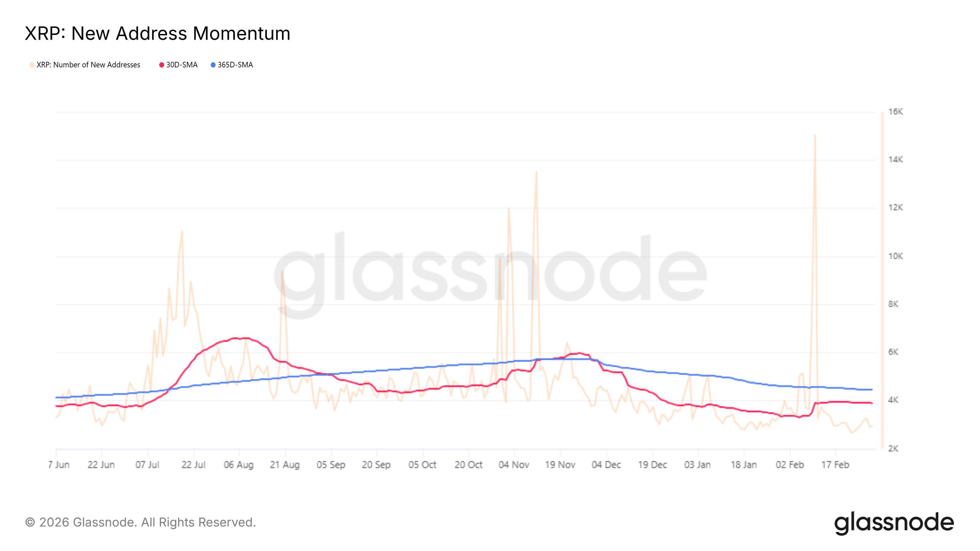Image resolution: width=980 pixels, height=551 pixels.
Task: Toggle the 30D-SMA series legend label
Action: [x=182, y=65]
